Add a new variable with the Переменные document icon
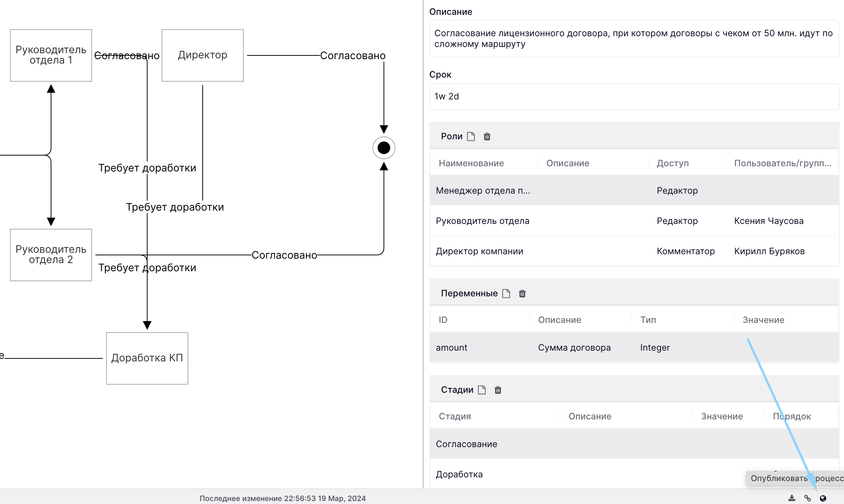The image size is (844, 504). tap(506, 293)
